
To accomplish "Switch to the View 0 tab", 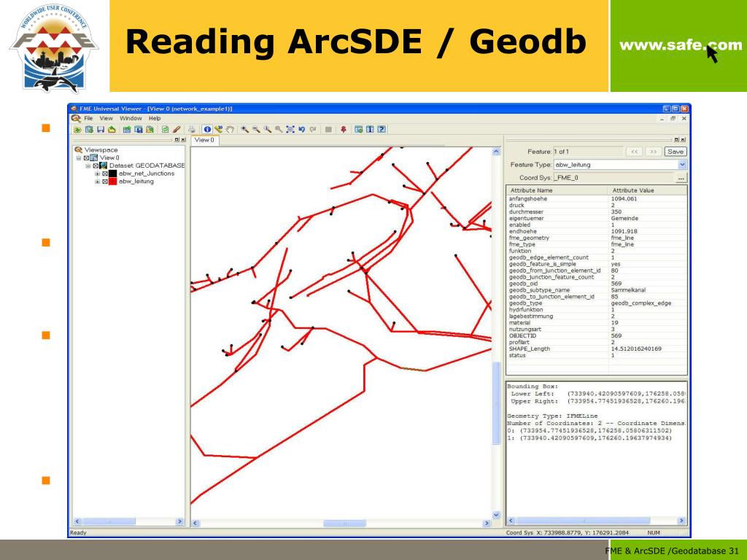I will pyautogui.click(x=204, y=140).
